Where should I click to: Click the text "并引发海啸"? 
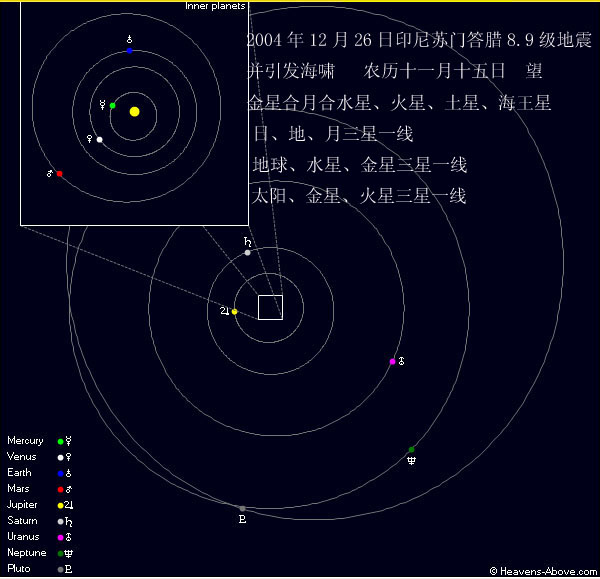click(291, 71)
